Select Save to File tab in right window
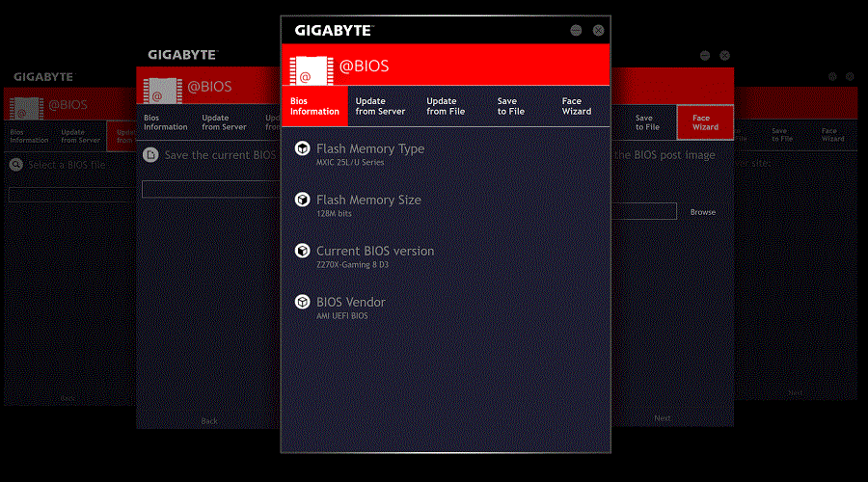The width and height of the screenshot is (868, 482). pyautogui.click(x=647, y=122)
